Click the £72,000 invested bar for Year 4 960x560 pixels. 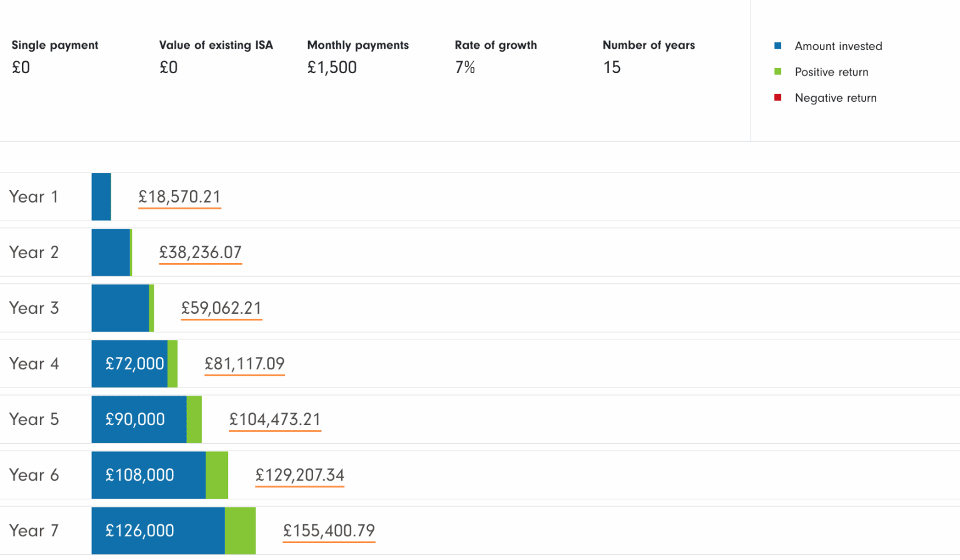pyautogui.click(x=128, y=363)
